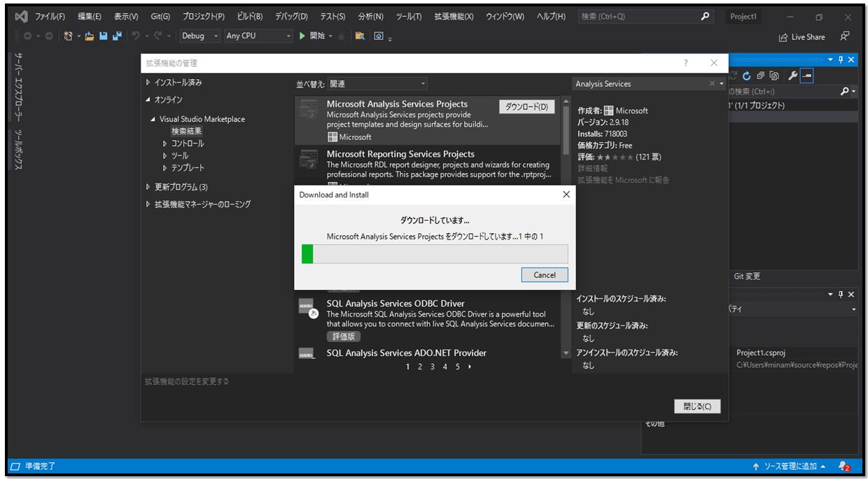Toggle the Preview Selected Items icon
Screen dimensions: 868x479
coord(807,76)
